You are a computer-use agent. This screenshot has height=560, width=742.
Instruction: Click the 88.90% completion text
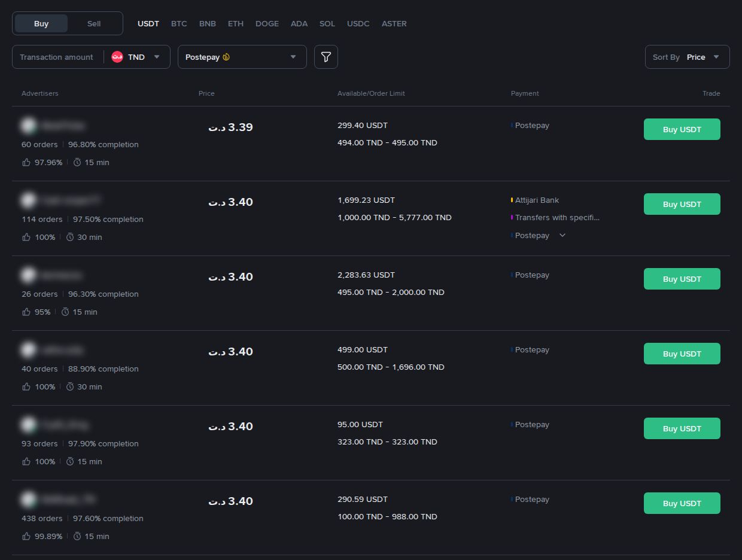tap(104, 369)
